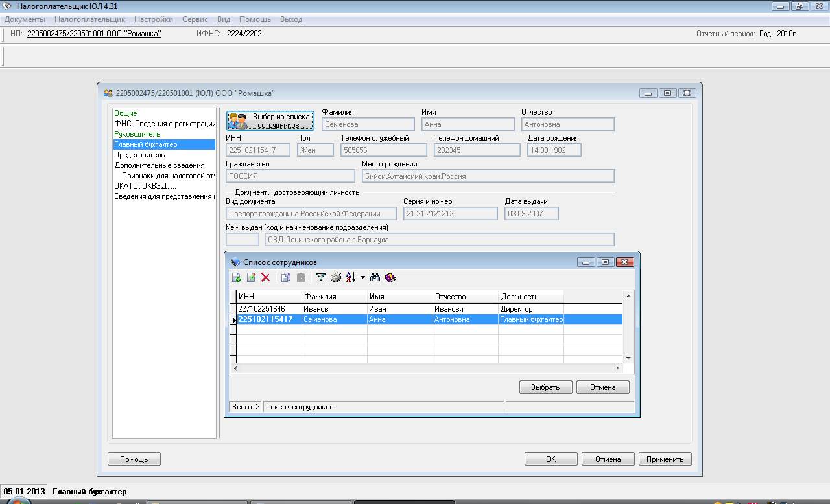Select Представитель section
The width and height of the screenshot is (830, 504).
139,155
